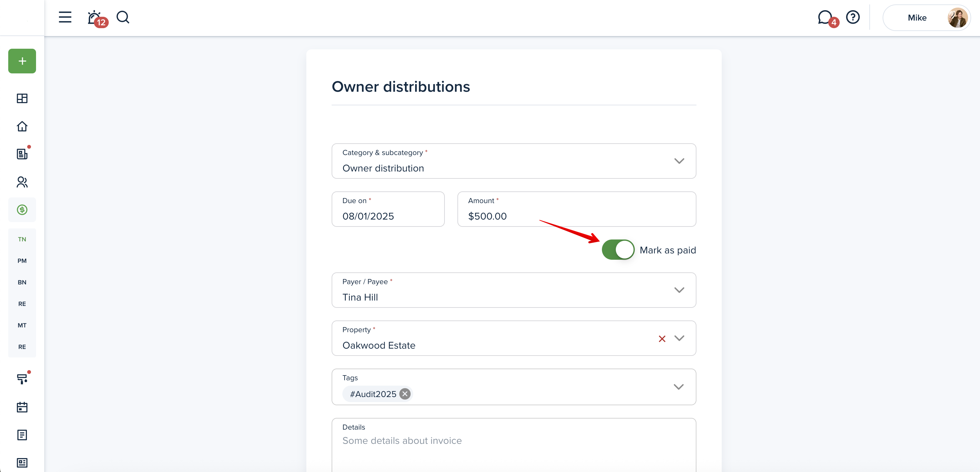Open Mike's profile avatar
Image resolution: width=980 pixels, height=472 pixels.
click(957, 18)
